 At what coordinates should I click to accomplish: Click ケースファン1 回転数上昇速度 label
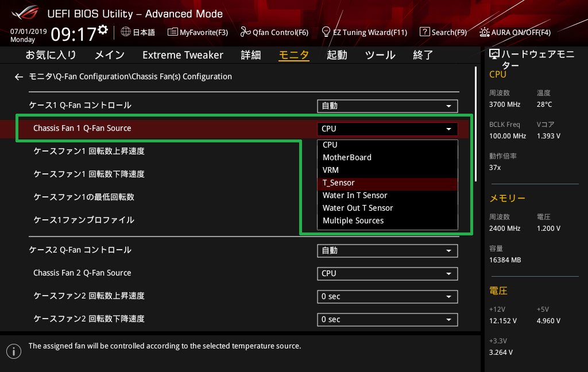(x=89, y=151)
